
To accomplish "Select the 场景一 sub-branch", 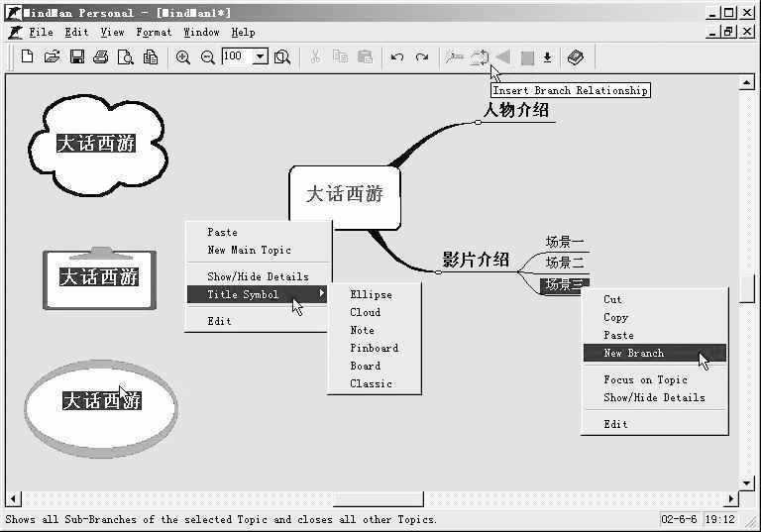I will (565, 242).
